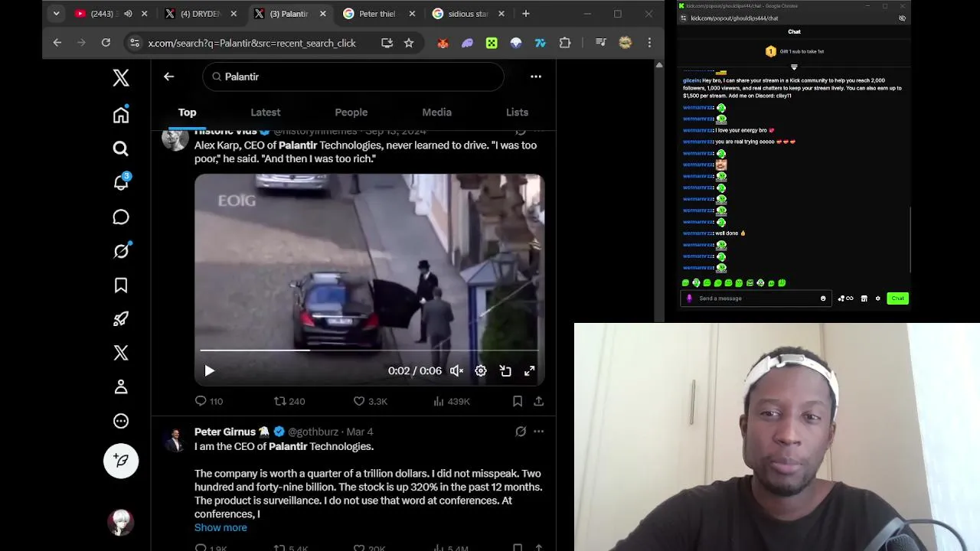Click Send a message field in Kick chat

click(756, 298)
